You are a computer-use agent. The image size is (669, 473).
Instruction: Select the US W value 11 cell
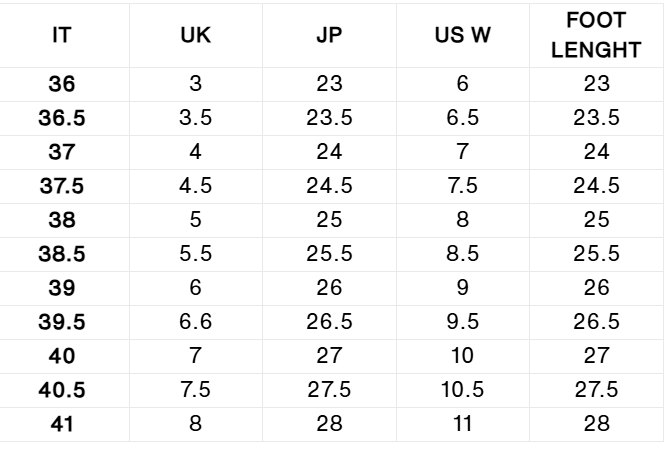(x=462, y=424)
